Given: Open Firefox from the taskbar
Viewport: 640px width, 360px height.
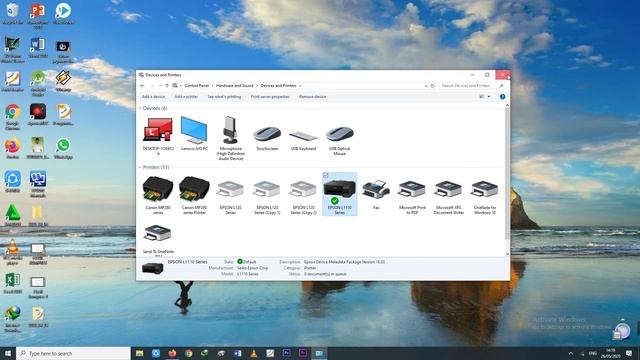Looking at the screenshot, I should point(172,353).
